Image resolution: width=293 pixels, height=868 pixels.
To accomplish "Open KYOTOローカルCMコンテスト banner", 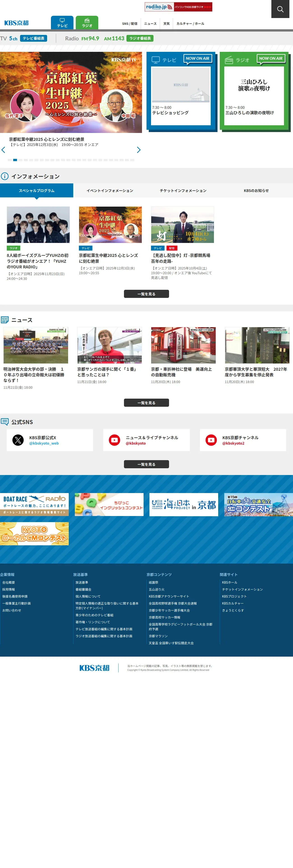I will [34, 534].
